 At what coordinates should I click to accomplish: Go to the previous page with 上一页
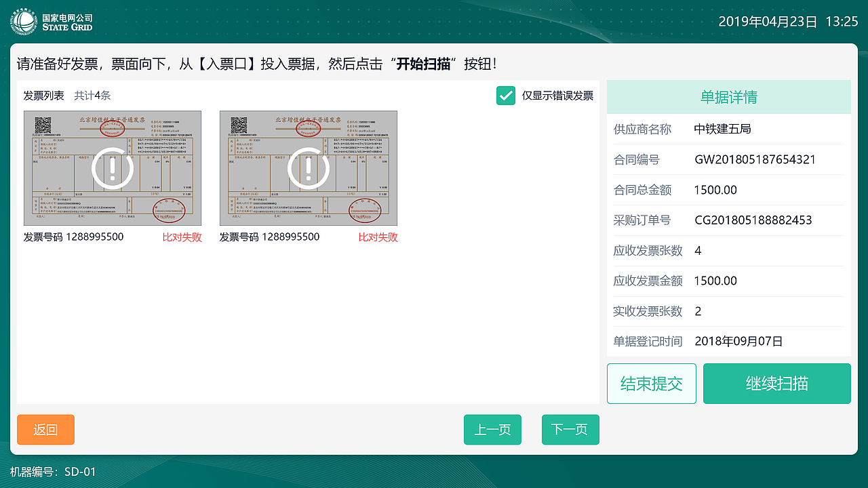[x=492, y=429]
